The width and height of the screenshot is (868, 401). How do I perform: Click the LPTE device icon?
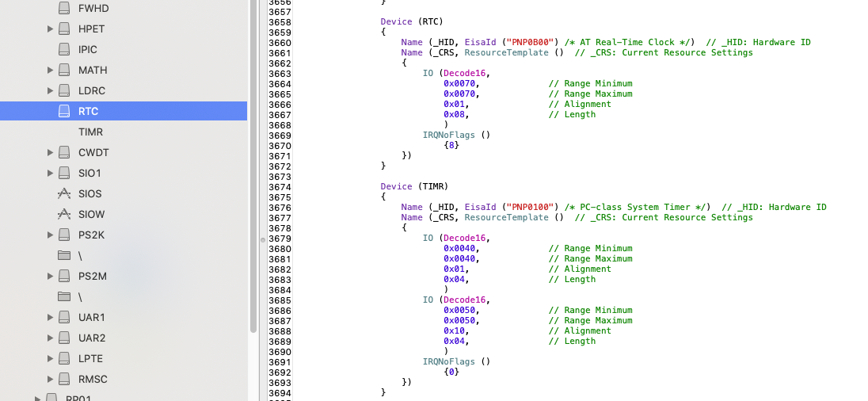click(x=65, y=358)
